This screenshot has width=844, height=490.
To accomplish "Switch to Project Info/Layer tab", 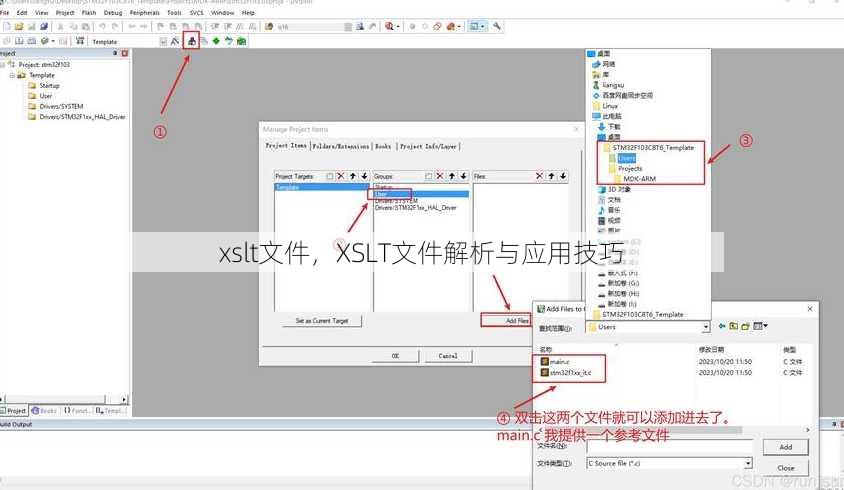I will [x=428, y=146].
